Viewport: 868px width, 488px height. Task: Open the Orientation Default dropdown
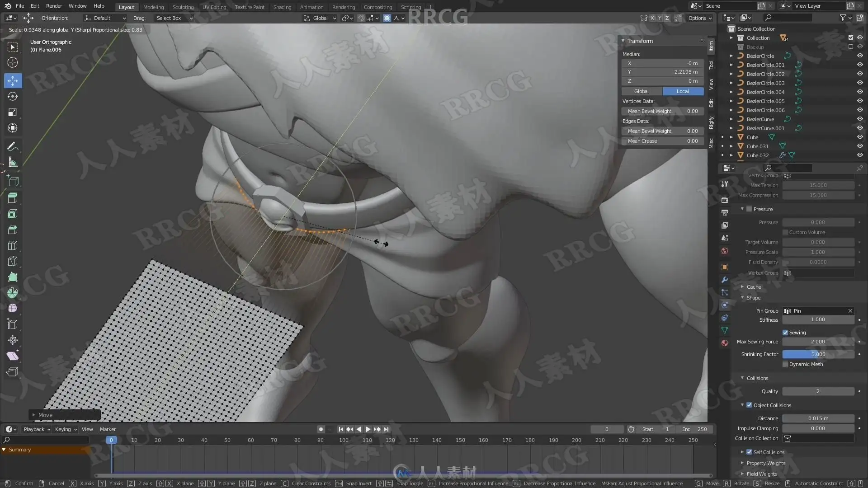[105, 18]
